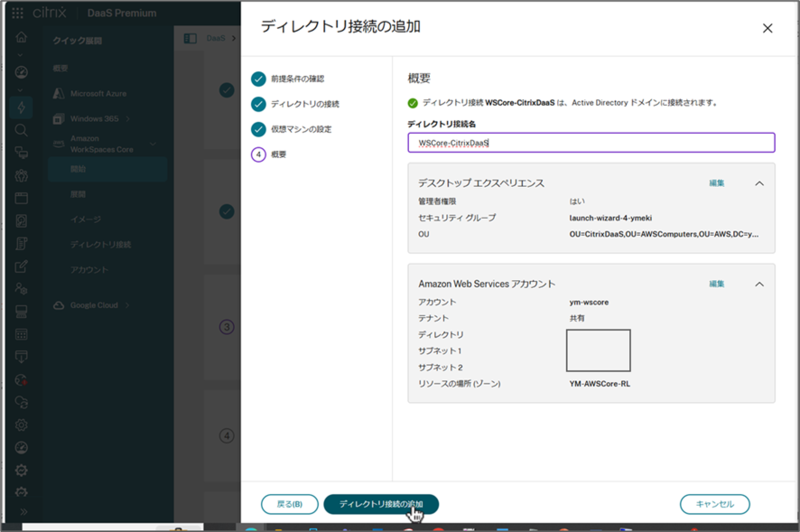Click the Google Cloud cloud icon
Image resolution: width=800 pixels, height=532 pixels.
[59, 305]
